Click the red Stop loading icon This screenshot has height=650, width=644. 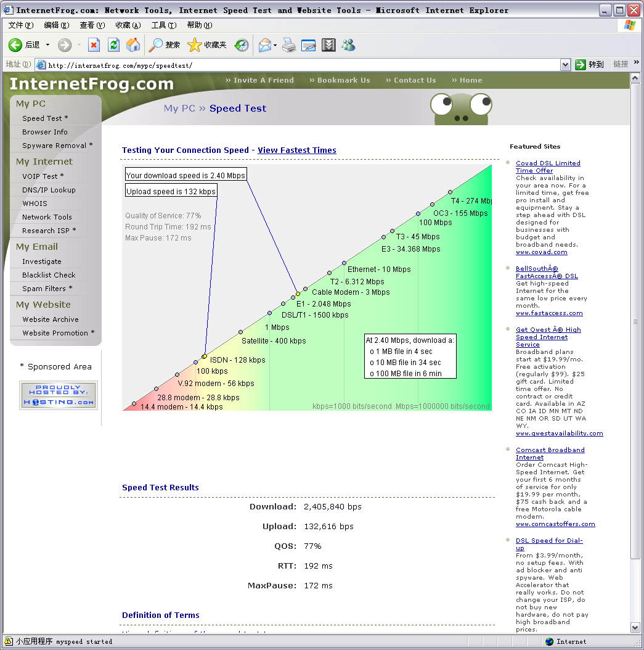[94, 45]
